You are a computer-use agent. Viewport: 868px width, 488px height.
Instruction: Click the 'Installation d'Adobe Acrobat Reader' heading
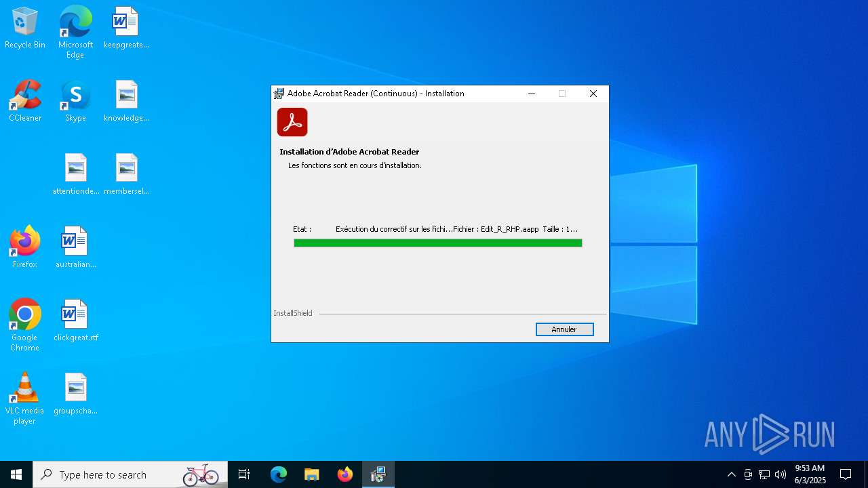(x=349, y=152)
